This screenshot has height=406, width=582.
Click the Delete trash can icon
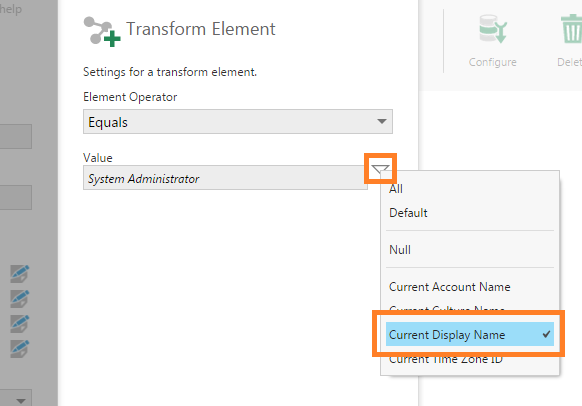tap(572, 29)
